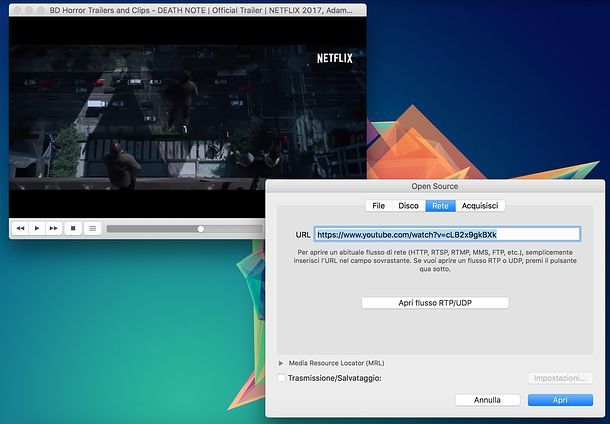Click Apri to open the URL
This screenshot has width=610, height=424.
[x=560, y=400]
